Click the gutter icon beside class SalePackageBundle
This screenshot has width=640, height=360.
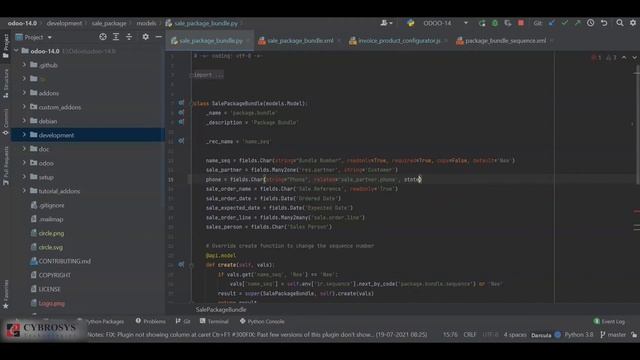pyautogui.click(x=181, y=103)
